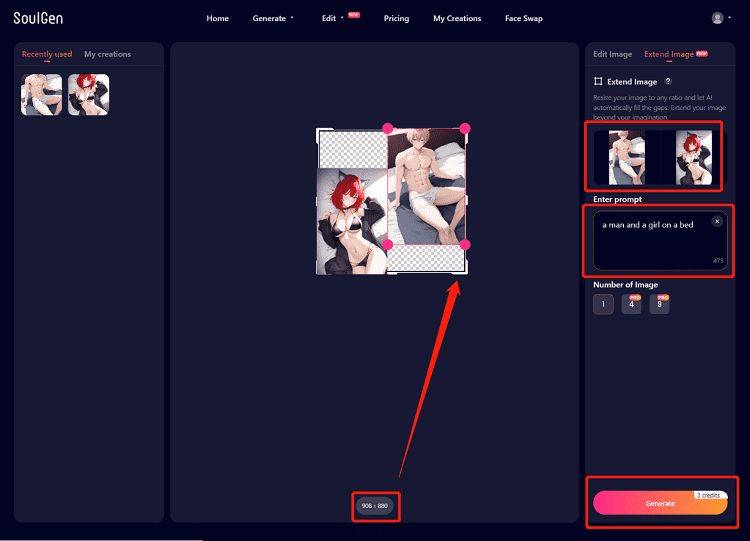Click the top-right pink handle on man image
This screenshot has width=750, height=541.
(x=465, y=128)
